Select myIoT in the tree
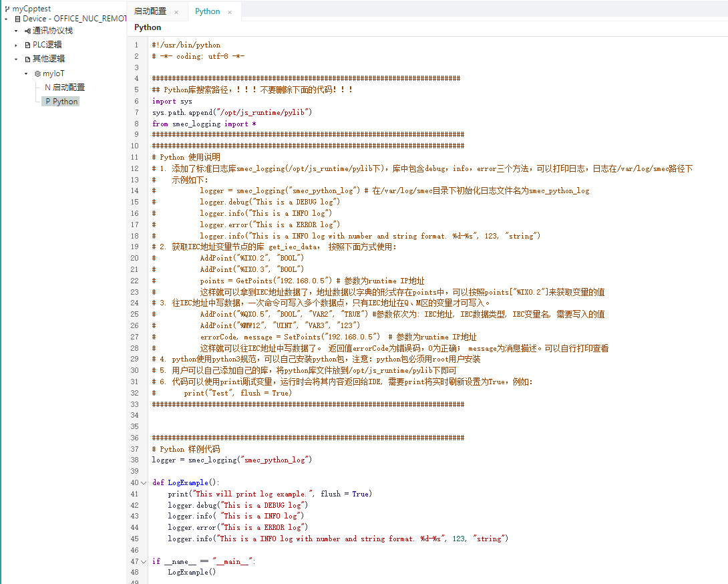 (53, 74)
